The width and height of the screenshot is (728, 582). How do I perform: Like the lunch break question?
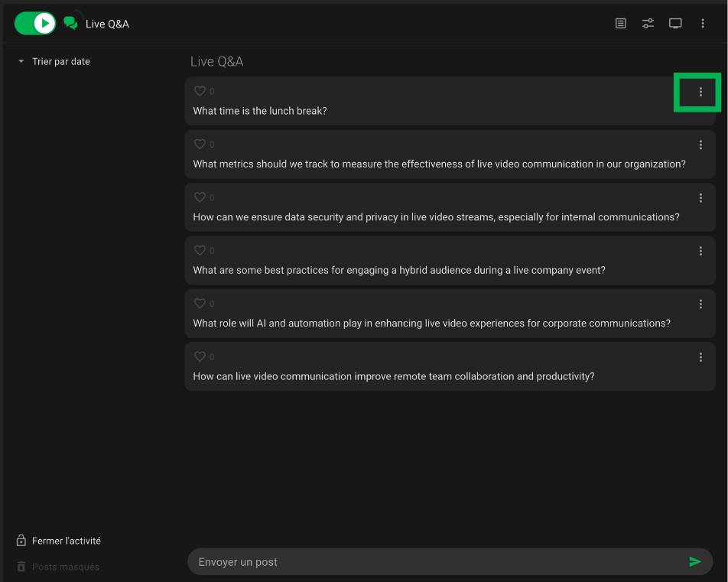pos(200,91)
